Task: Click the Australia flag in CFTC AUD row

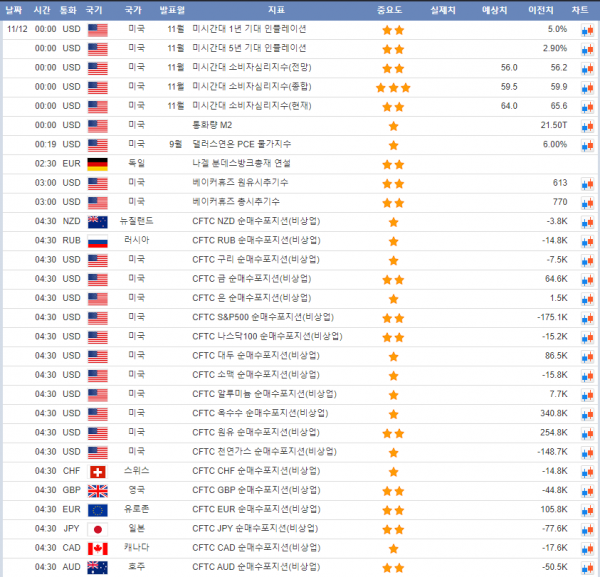Action: point(98,567)
